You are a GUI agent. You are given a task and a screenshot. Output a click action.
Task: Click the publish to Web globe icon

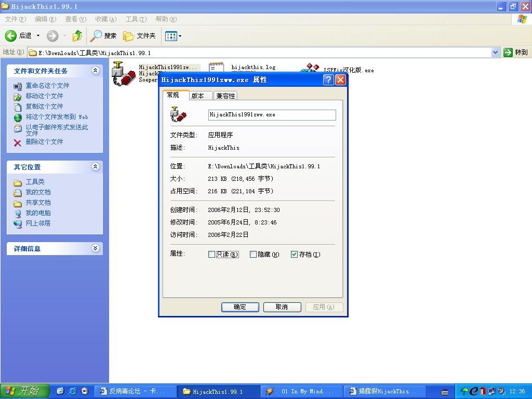tap(18, 118)
